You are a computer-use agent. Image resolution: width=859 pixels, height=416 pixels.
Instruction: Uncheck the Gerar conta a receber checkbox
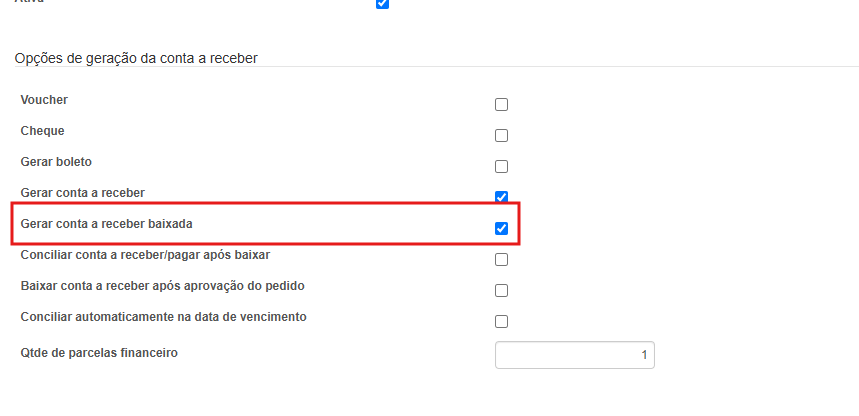[502, 197]
